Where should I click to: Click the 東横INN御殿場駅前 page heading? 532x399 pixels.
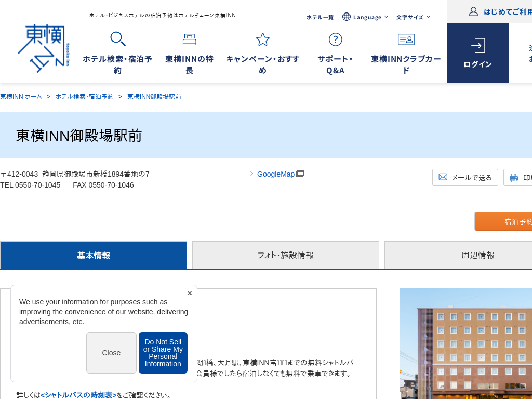(x=79, y=136)
